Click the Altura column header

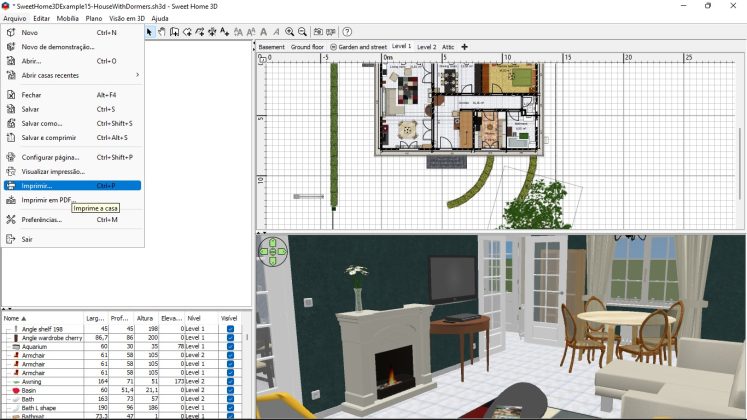145,318
